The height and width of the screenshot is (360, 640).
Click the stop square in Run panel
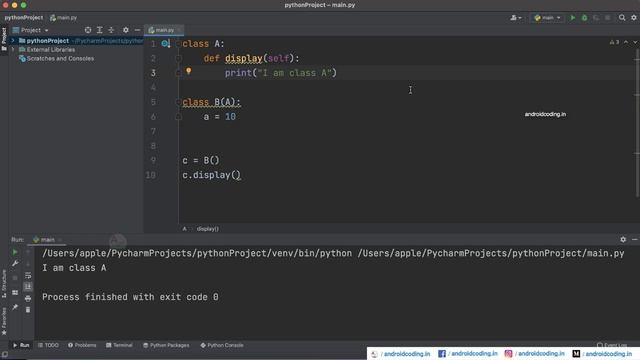click(15, 278)
